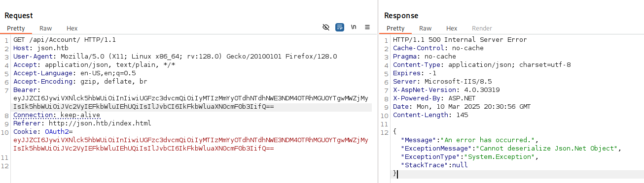Switch to the Response Hex tab
Image resolution: width=644 pixels, height=183 pixels.
click(452, 29)
